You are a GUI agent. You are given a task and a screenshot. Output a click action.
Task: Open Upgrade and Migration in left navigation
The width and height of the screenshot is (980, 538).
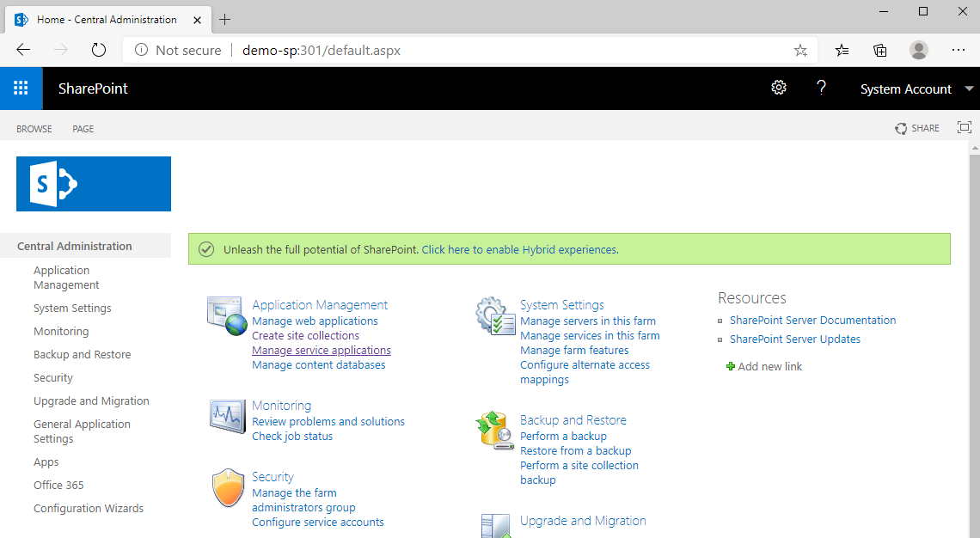91,400
